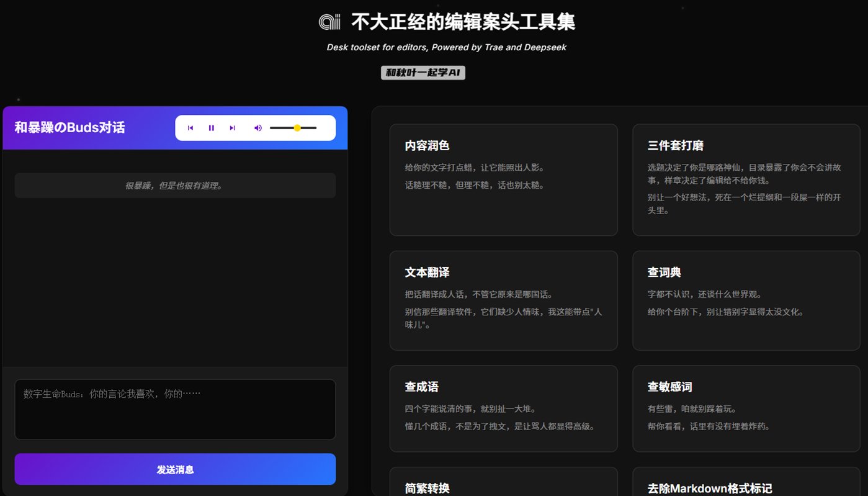The height and width of the screenshot is (496, 868).
Task: Open the 查成语 idiom lookup tool
Action: pyautogui.click(x=503, y=408)
